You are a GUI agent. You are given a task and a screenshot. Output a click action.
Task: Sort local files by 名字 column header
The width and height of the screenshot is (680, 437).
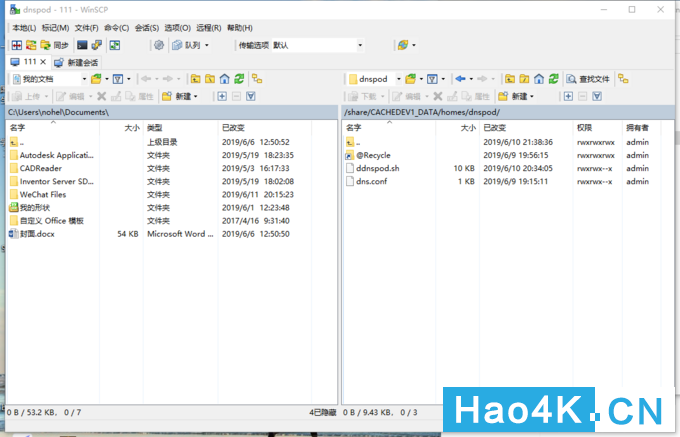coord(53,127)
